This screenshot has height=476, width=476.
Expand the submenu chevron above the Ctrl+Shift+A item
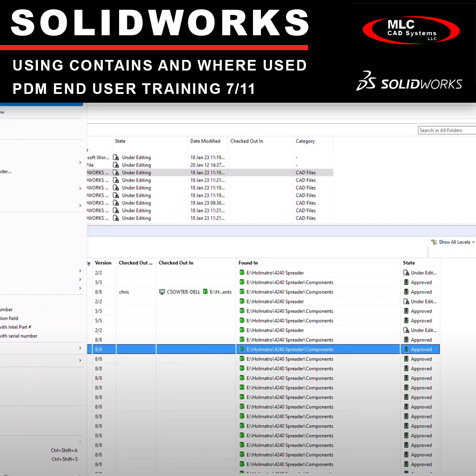80,441
